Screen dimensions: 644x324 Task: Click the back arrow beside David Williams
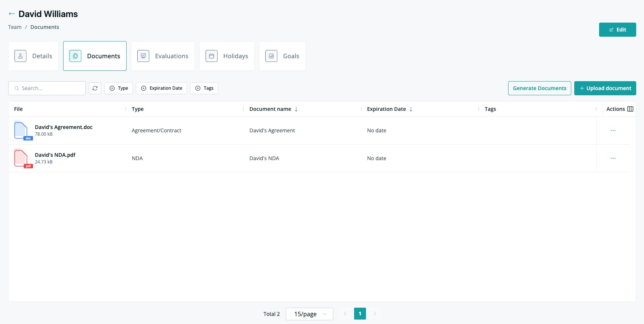click(x=12, y=14)
